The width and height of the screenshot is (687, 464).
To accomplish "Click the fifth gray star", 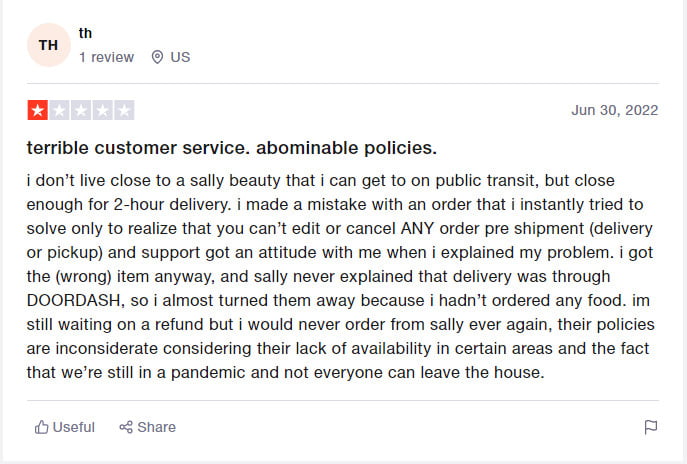I will point(124,110).
